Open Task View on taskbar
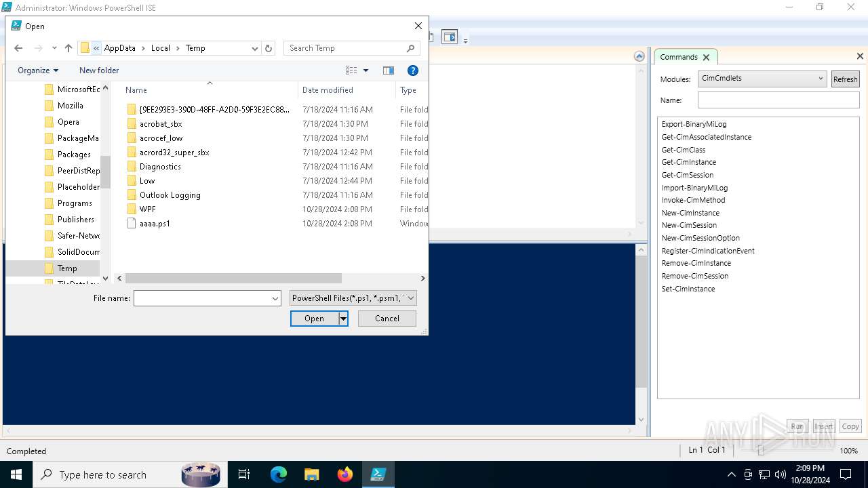 point(244,474)
